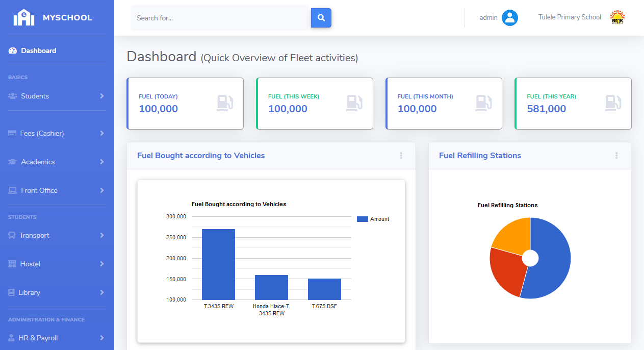Click the FUEL (TODAY) card label
This screenshot has width=644, height=350.
(x=158, y=96)
